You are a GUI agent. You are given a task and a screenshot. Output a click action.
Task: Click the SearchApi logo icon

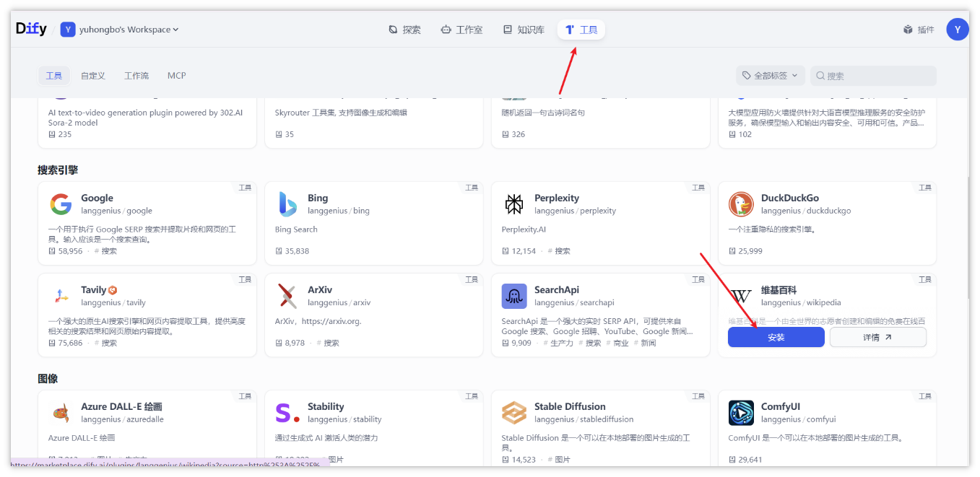tap(514, 296)
